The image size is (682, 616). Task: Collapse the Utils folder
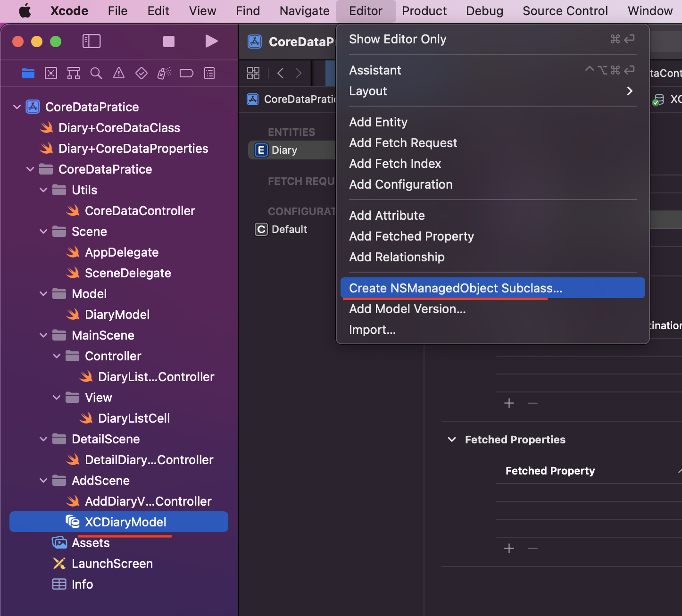43,190
